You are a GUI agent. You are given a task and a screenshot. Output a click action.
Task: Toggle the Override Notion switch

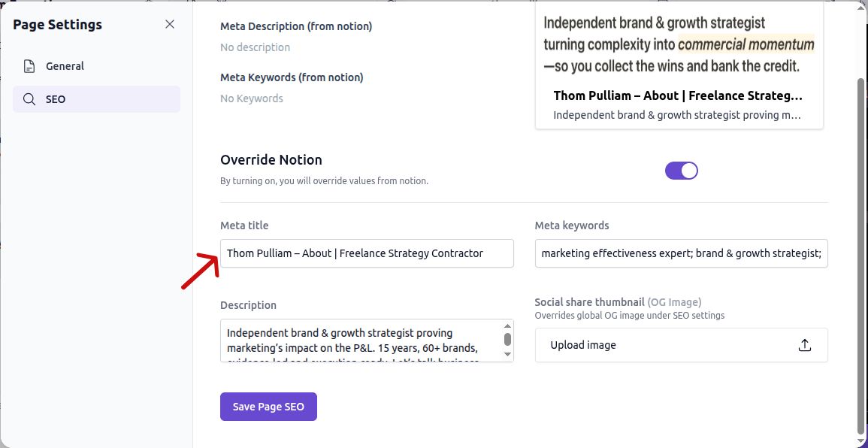[x=682, y=171]
